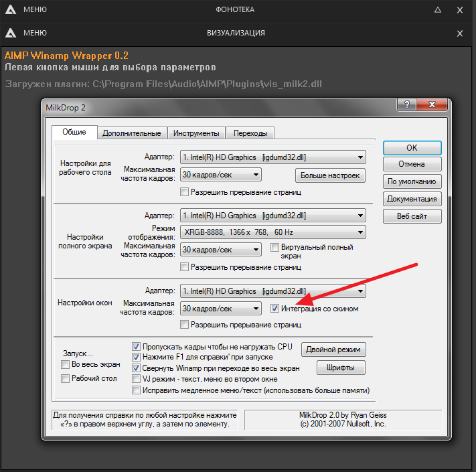Screen dimensions: 476x472
Task: Click triangle collapse icon in Фонотека header
Action: coord(438,10)
